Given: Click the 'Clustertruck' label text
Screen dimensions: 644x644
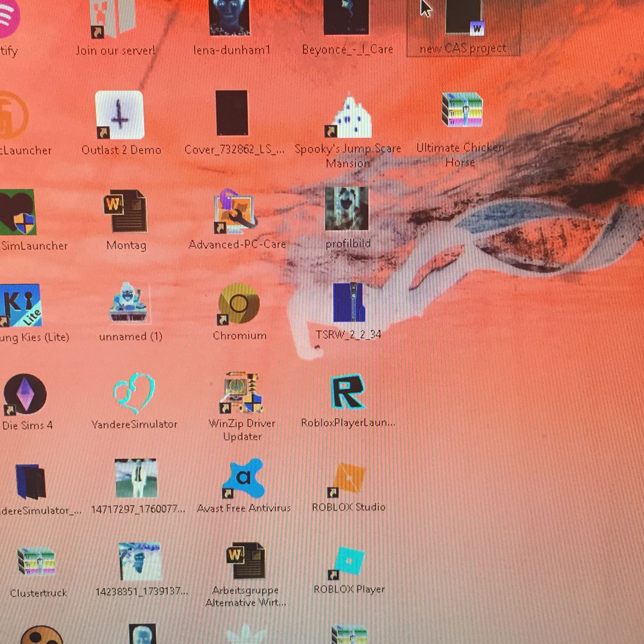Looking at the screenshot, I should [39, 593].
